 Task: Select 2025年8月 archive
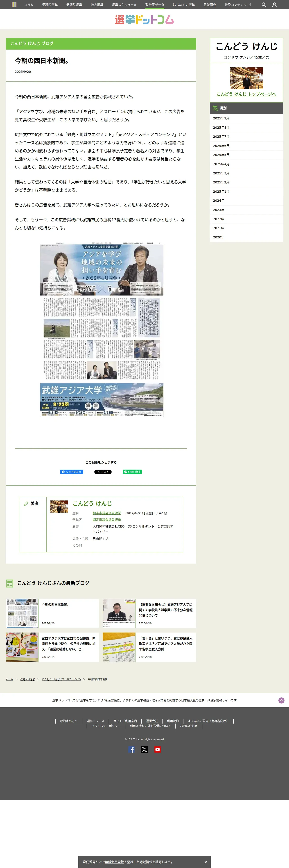coord(246,127)
